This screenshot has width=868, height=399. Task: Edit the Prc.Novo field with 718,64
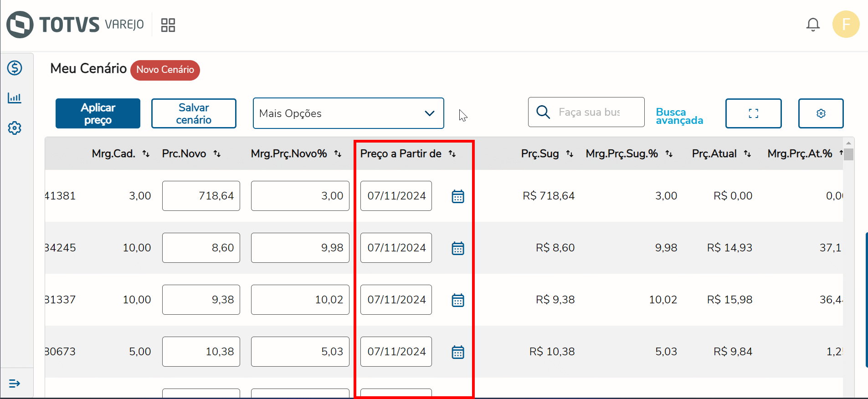click(201, 196)
